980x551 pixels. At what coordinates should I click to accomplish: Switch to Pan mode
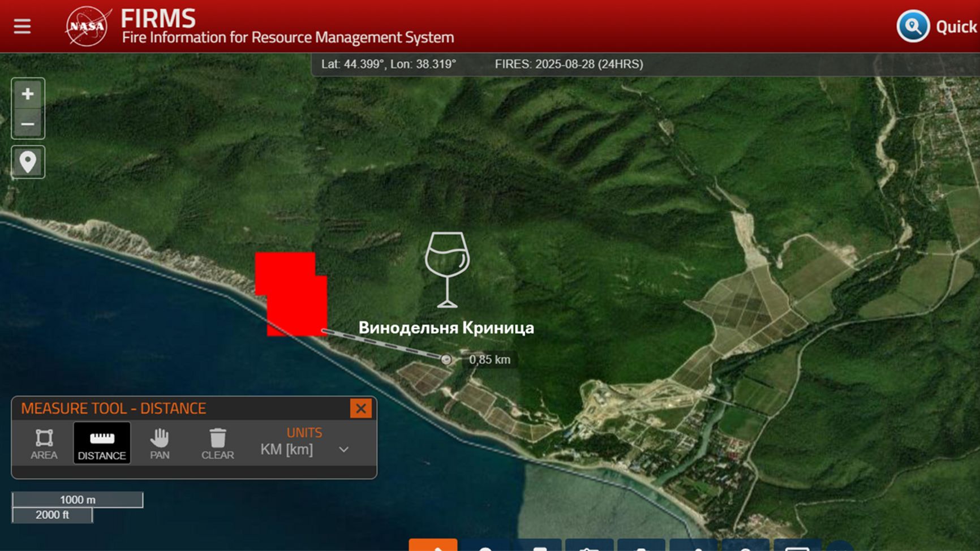coord(160,443)
